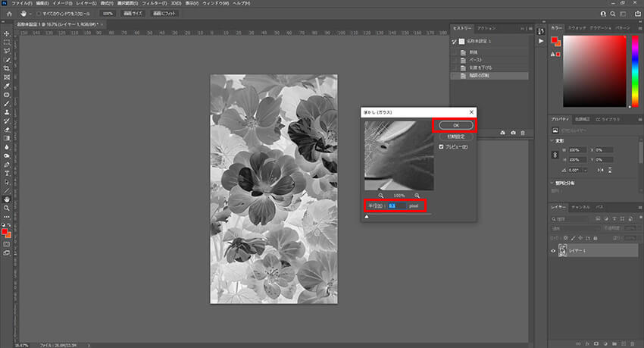Viewport: 644px width, 348px height.
Task: Select the Clone Stamp tool
Action: coord(7,112)
